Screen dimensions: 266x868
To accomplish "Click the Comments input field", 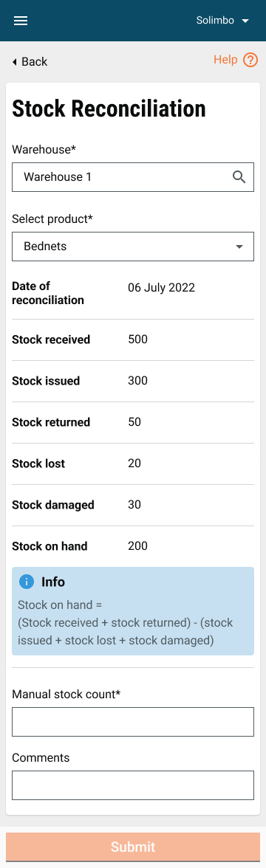I will [133, 785].
